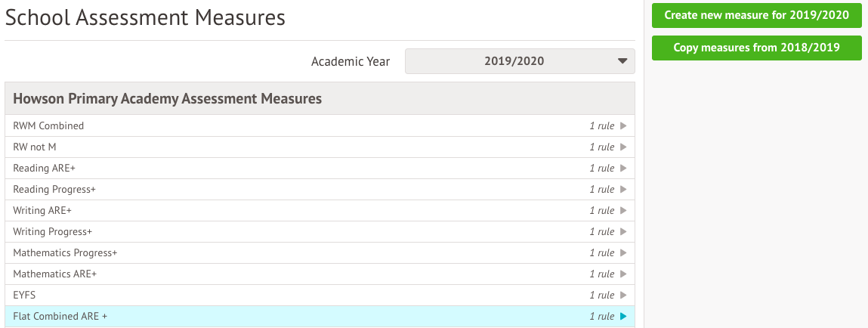Click the Howson Primary Academy Assessment Measures header
Image resolution: width=868 pixels, height=328 pixels.
[168, 99]
